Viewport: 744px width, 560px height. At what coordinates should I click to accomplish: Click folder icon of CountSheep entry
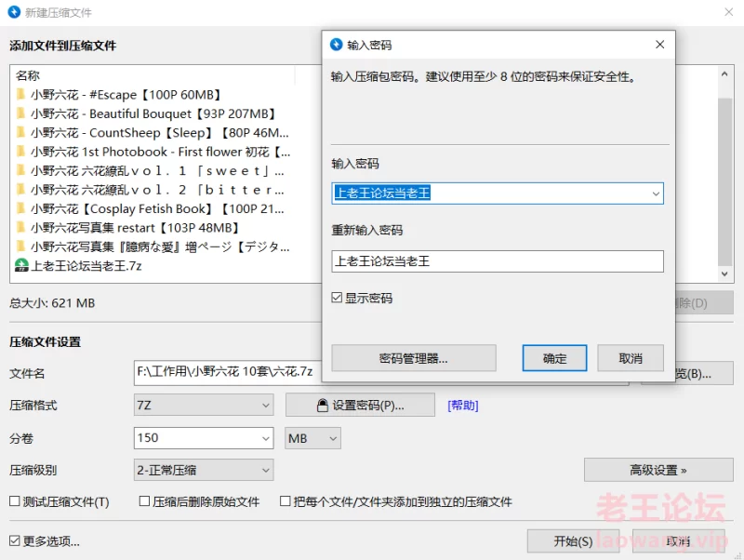point(20,133)
